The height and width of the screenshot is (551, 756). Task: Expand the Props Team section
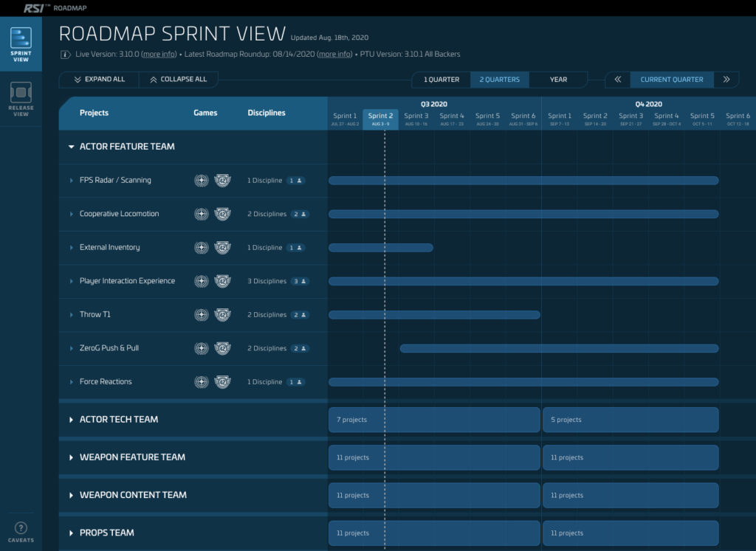[71, 533]
